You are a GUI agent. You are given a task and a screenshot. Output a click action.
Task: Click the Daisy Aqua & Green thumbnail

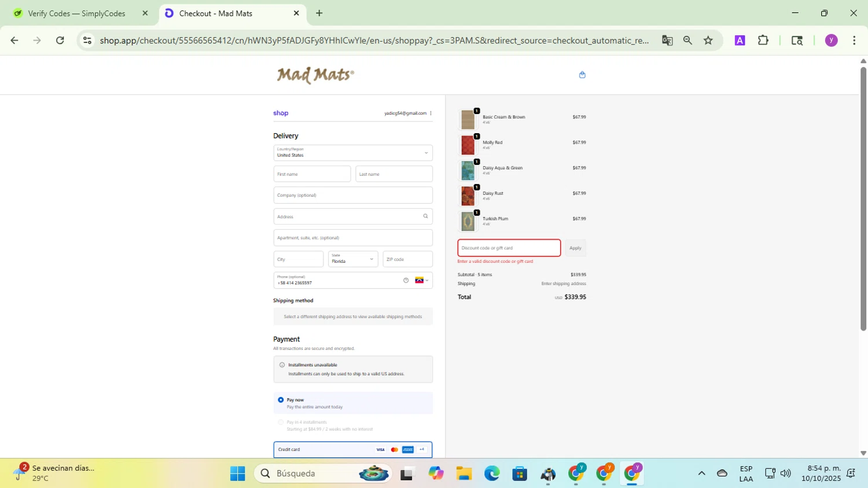click(x=468, y=170)
